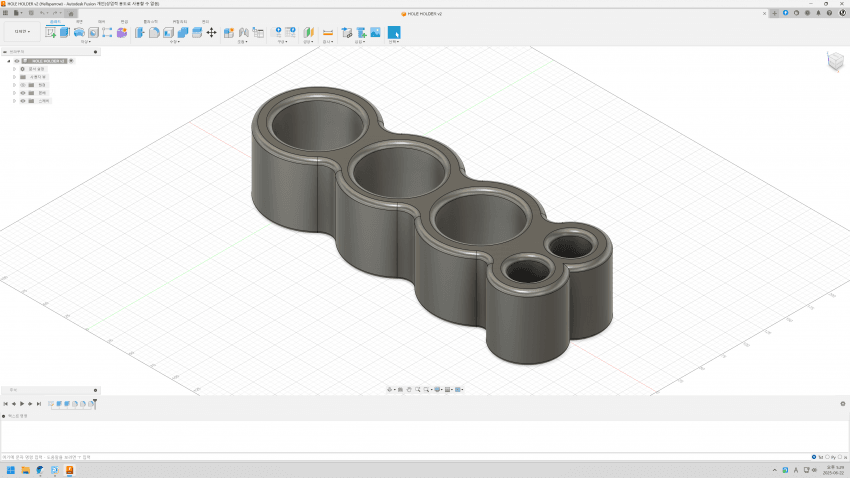The height and width of the screenshot is (478, 850).
Task: Activate the Move/Copy four-arrow tool
Action: pos(211,33)
